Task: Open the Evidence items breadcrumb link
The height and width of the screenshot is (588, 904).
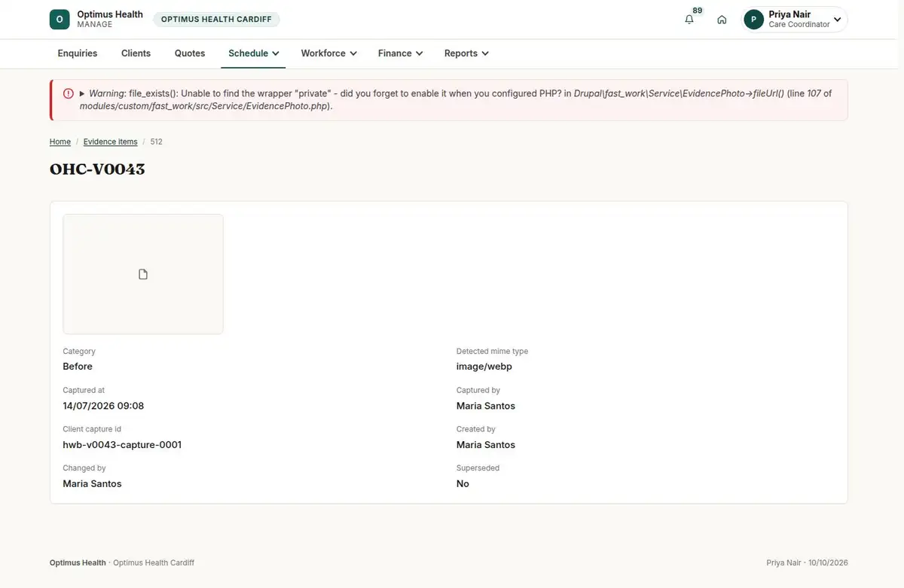Action: click(110, 142)
